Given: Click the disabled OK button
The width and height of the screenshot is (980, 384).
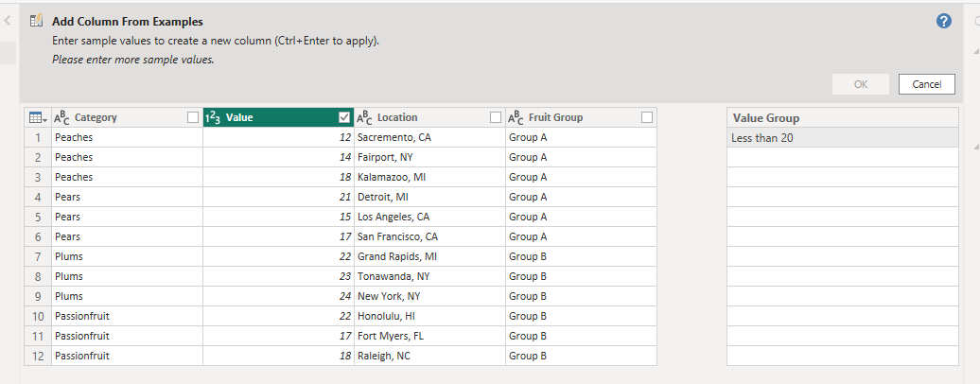Looking at the screenshot, I should click(x=861, y=84).
